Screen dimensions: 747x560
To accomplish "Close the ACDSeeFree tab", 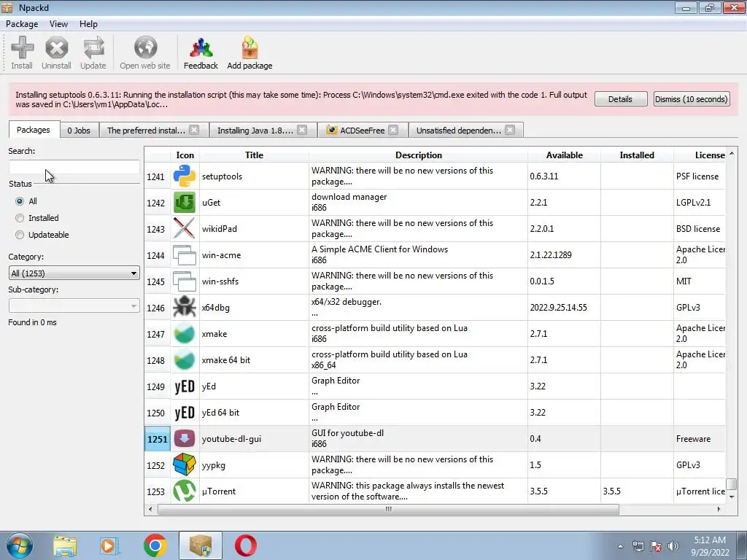I will pyautogui.click(x=393, y=130).
